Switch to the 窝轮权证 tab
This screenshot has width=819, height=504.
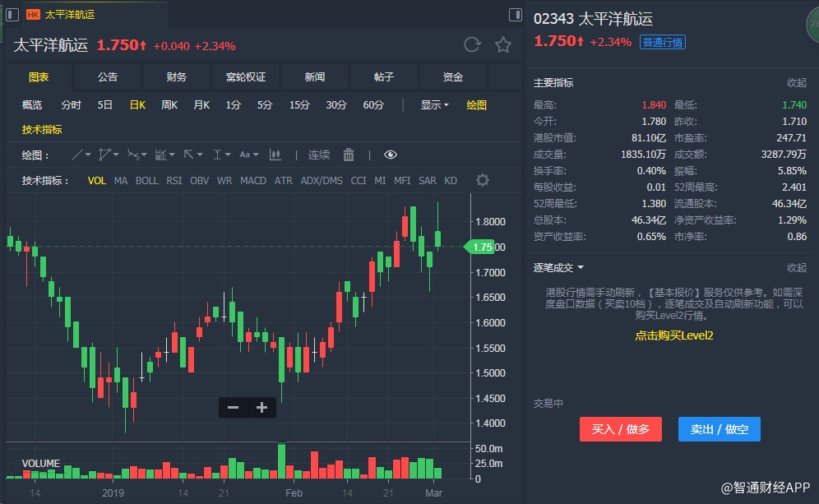click(246, 76)
